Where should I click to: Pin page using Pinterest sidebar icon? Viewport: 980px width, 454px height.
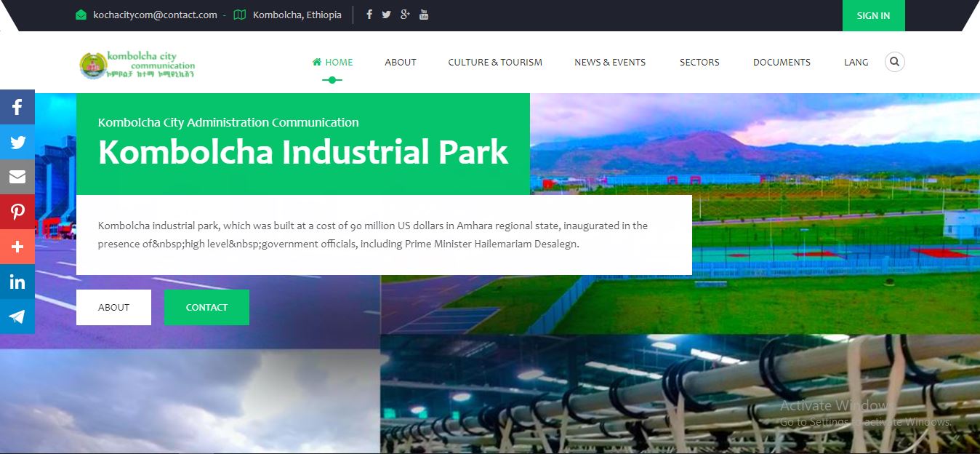click(x=17, y=212)
